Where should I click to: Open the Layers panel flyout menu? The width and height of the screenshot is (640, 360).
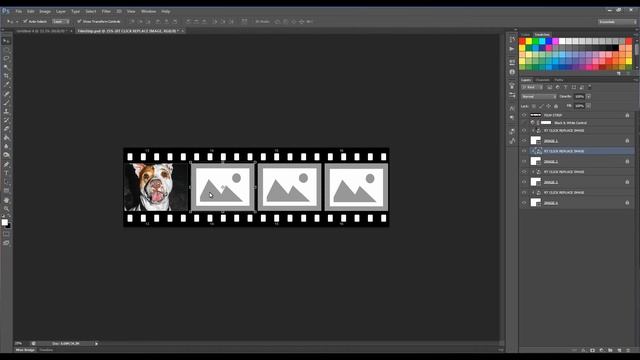click(x=636, y=80)
